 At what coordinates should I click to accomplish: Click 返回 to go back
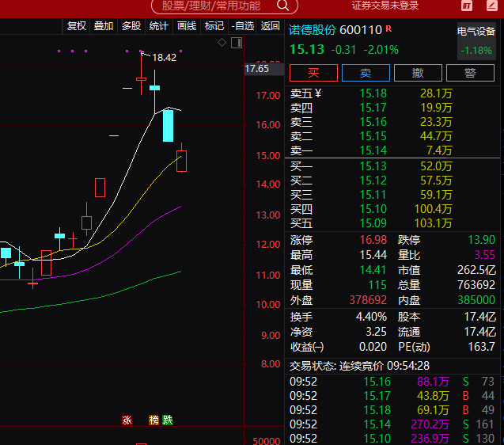click(270, 26)
